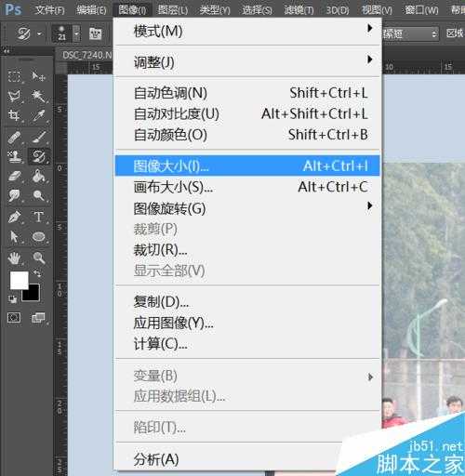Toggle the brush panel icon in options bar
The height and width of the screenshot is (476, 465).
coord(96,33)
